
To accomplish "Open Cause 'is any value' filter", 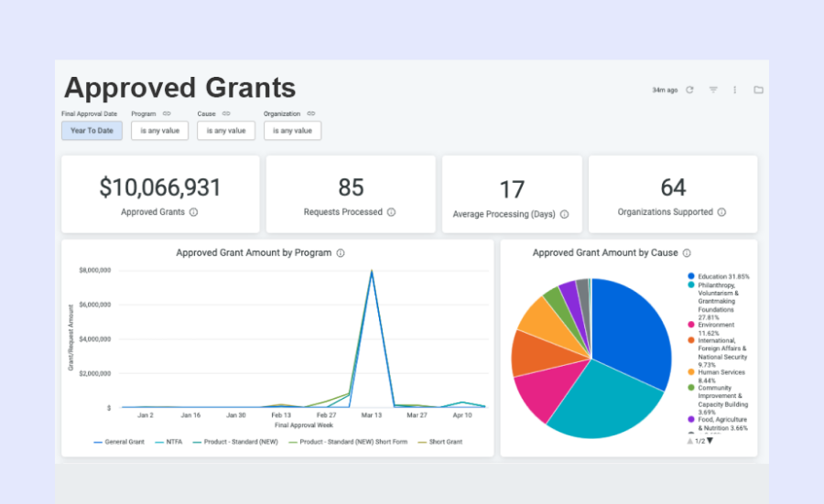I will coord(226,131).
